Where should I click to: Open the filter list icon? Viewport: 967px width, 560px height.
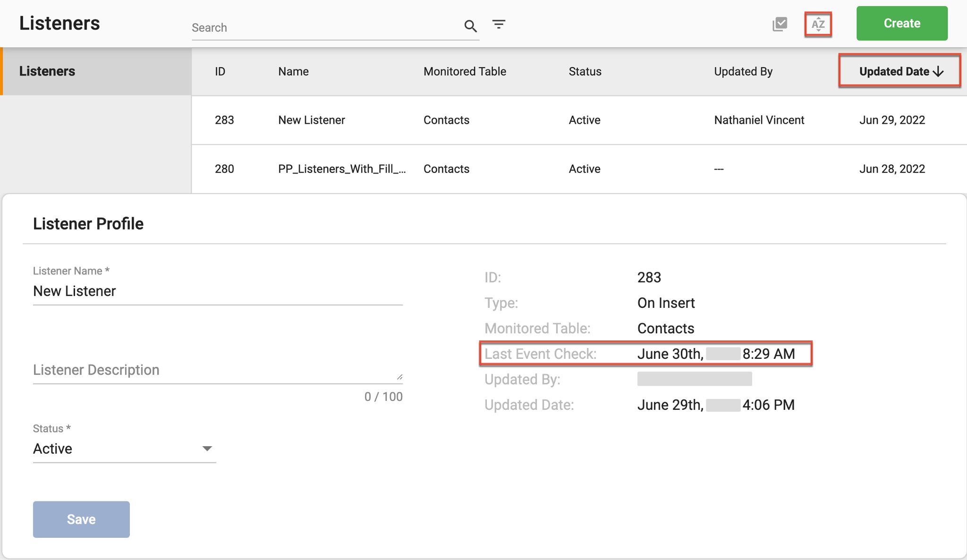point(499,24)
